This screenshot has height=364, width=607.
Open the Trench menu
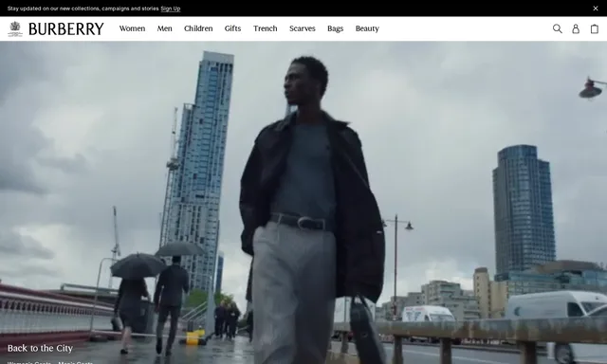tap(266, 28)
